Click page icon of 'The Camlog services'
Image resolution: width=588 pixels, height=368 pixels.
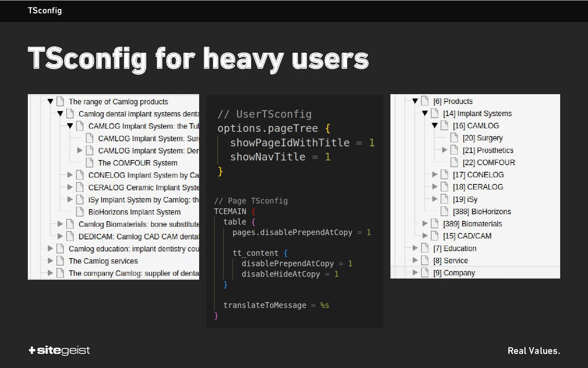60,261
